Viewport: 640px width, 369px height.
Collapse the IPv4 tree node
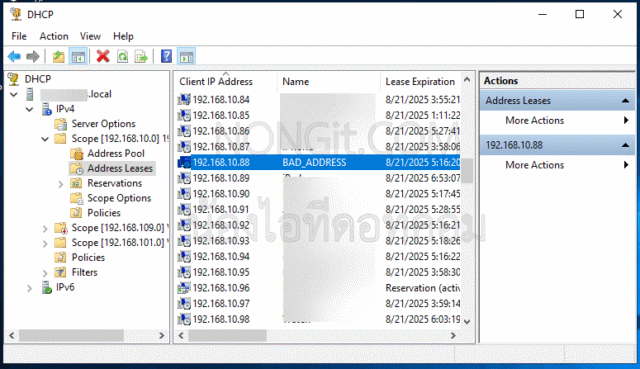[29, 109]
